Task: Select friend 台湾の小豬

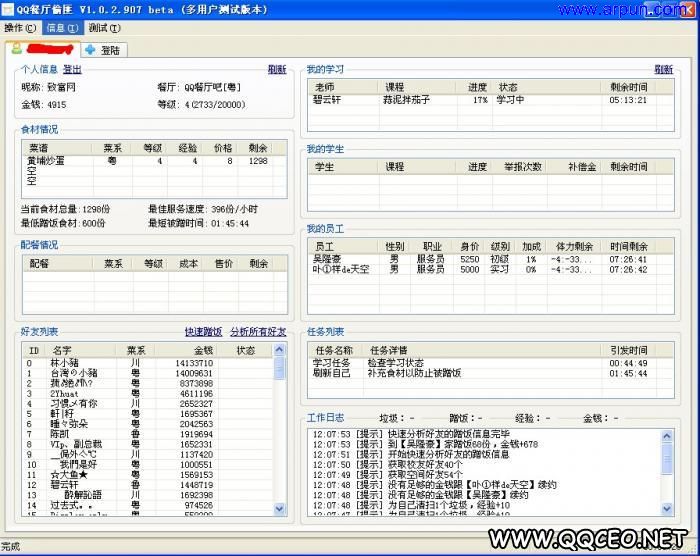Action: coord(147,373)
